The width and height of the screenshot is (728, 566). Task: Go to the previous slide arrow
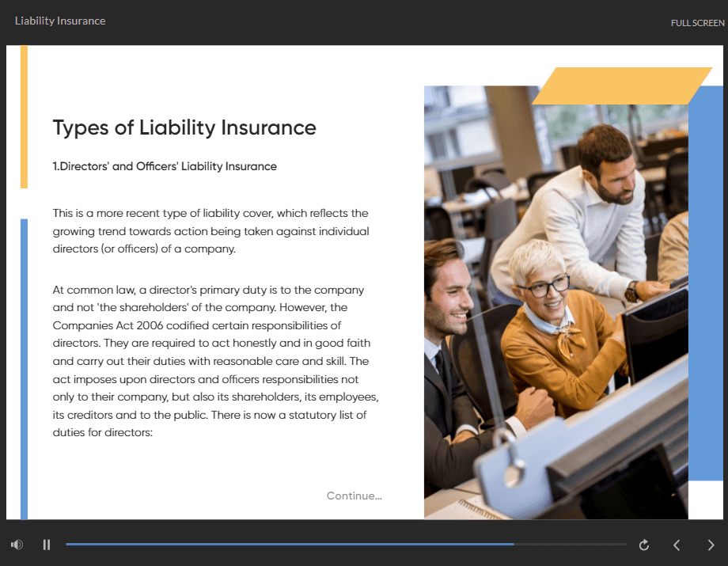677,545
